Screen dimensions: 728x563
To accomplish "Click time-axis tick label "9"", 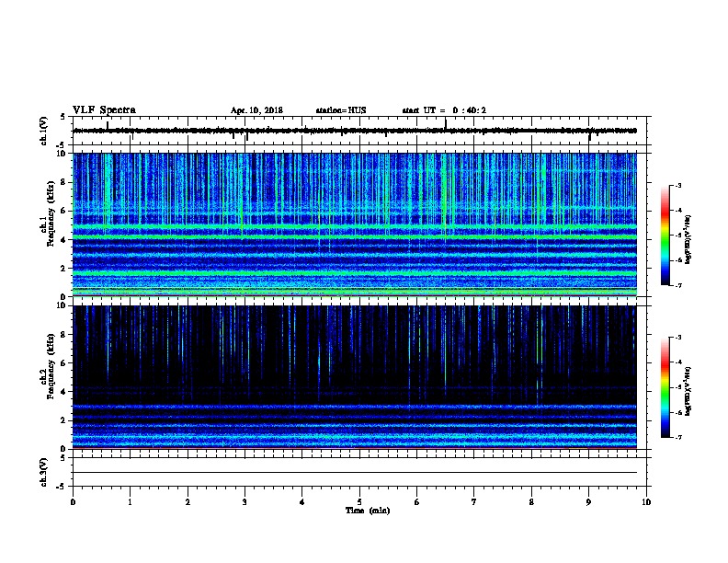I will tap(588, 502).
